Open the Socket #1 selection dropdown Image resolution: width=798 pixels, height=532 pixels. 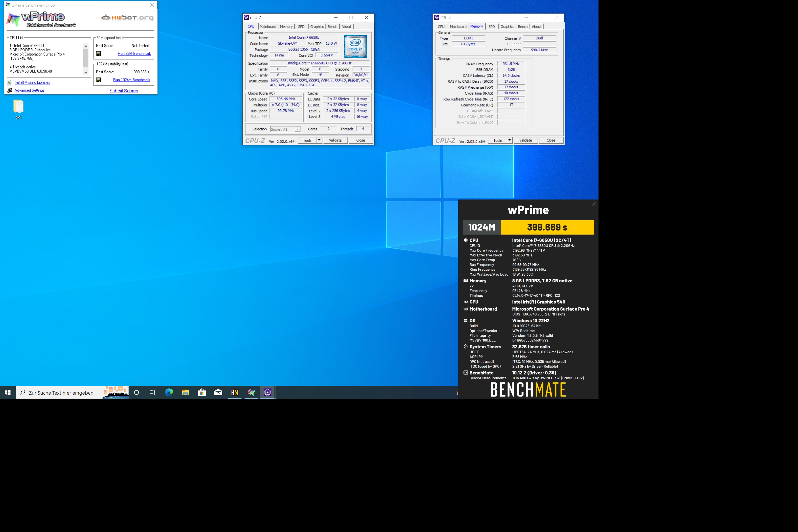coord(285,129)
